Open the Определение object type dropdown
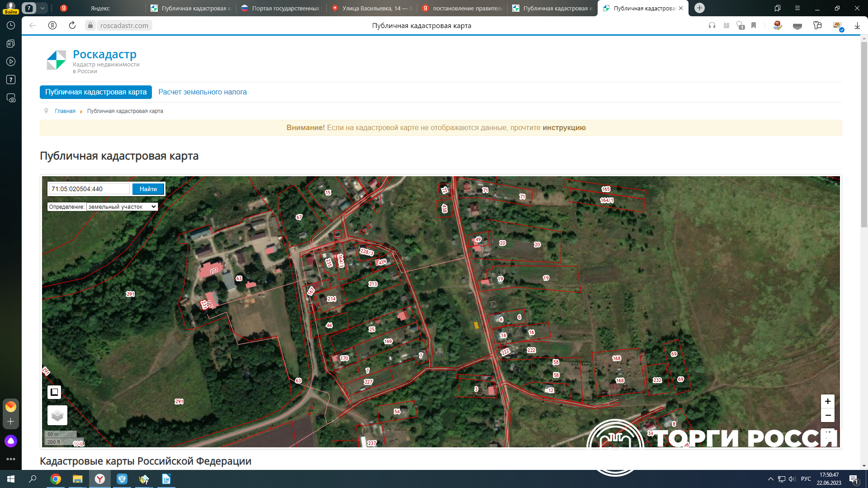Image resolution: width=868 pixels, height=488 pixels. (x=122, y=206)
